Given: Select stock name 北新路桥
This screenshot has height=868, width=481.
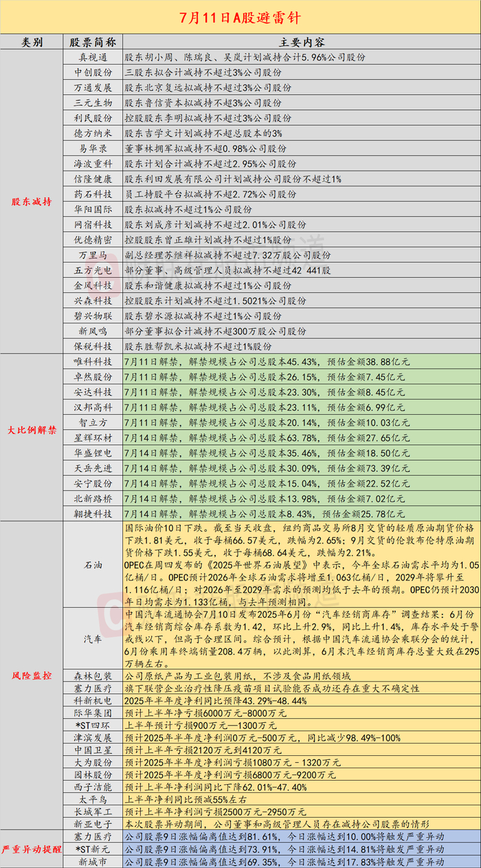Looking at the screenshot, I should [x=93, y=497].
